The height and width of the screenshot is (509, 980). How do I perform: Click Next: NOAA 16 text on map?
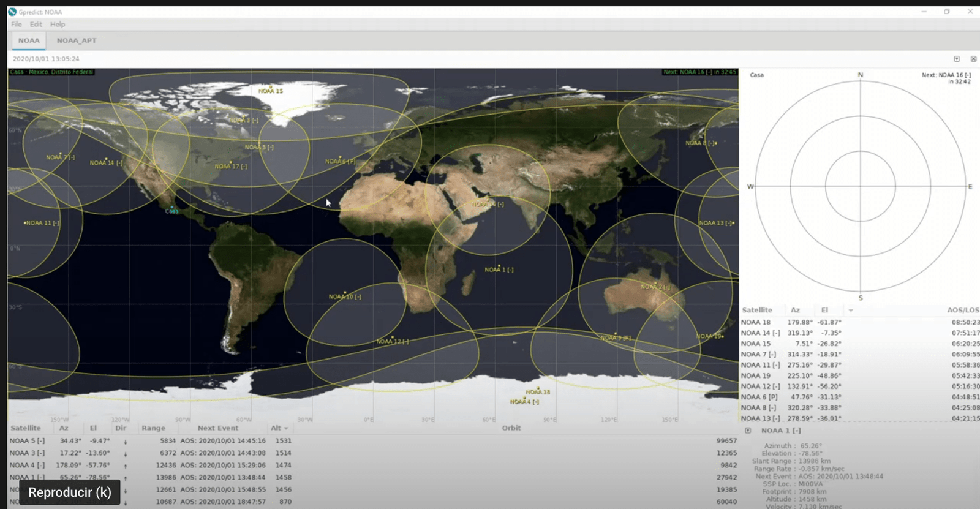[699, 72]
